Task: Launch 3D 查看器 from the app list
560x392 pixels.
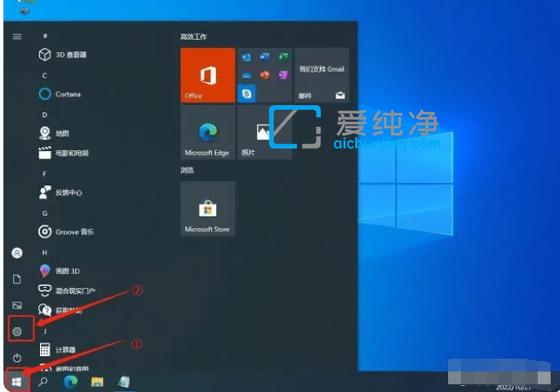Action: click(63, 55)
